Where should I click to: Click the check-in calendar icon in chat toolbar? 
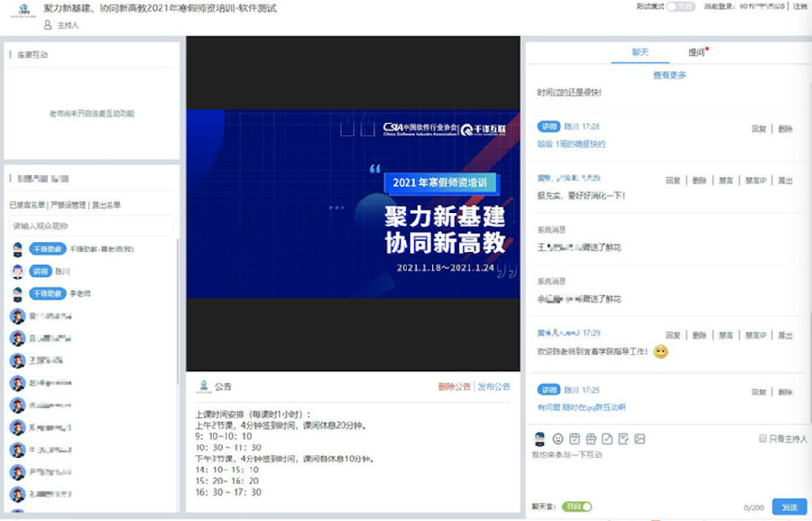[x=574, y=439]
